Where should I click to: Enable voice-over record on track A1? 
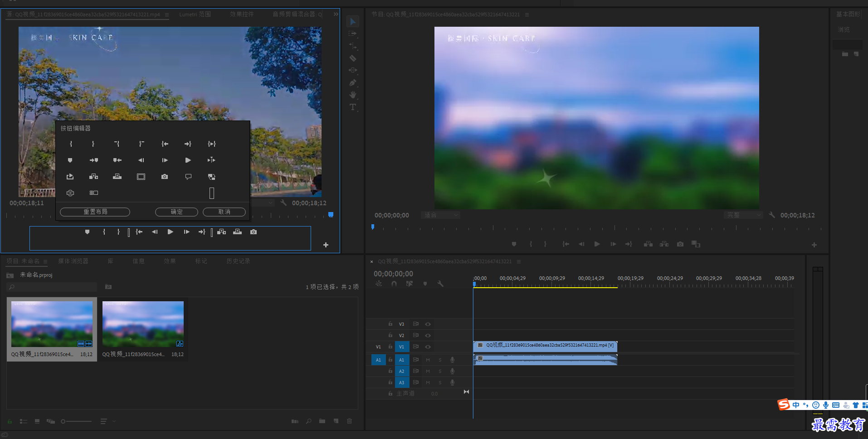pos(452,360)
